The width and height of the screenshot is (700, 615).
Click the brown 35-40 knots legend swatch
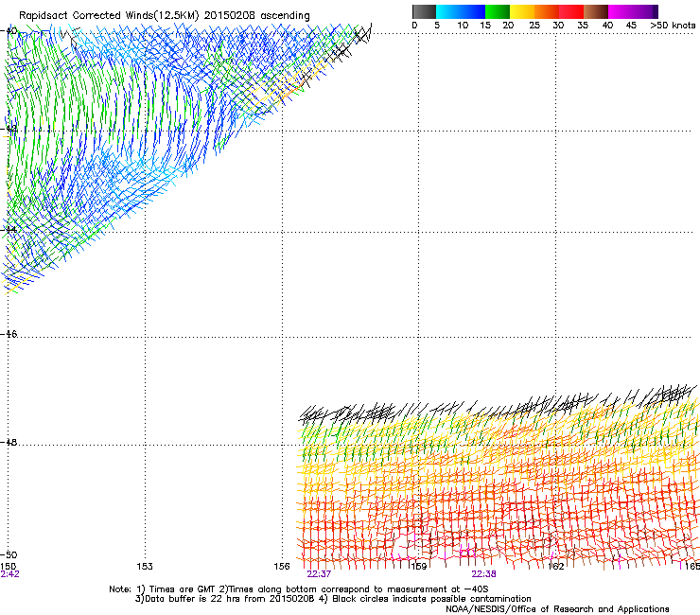point(596,11)
